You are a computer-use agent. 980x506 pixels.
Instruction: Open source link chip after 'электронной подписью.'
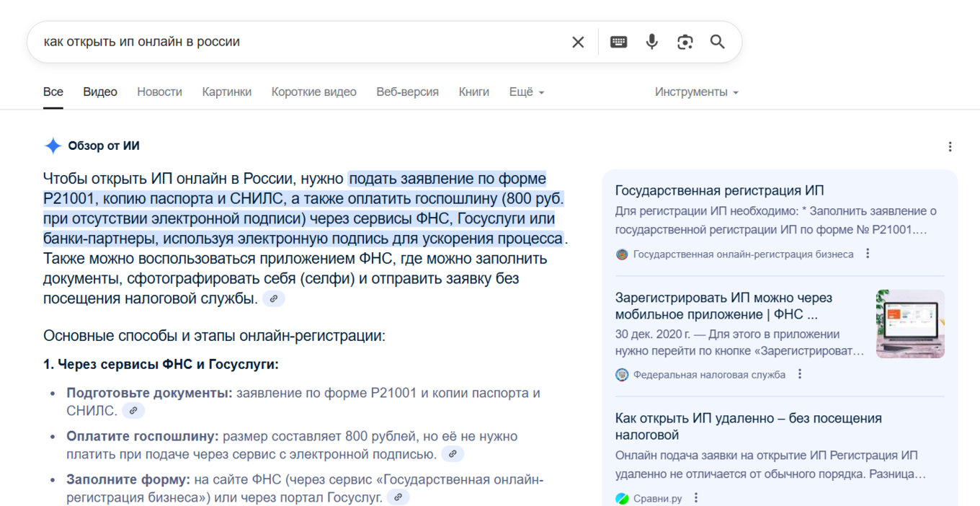453,454
